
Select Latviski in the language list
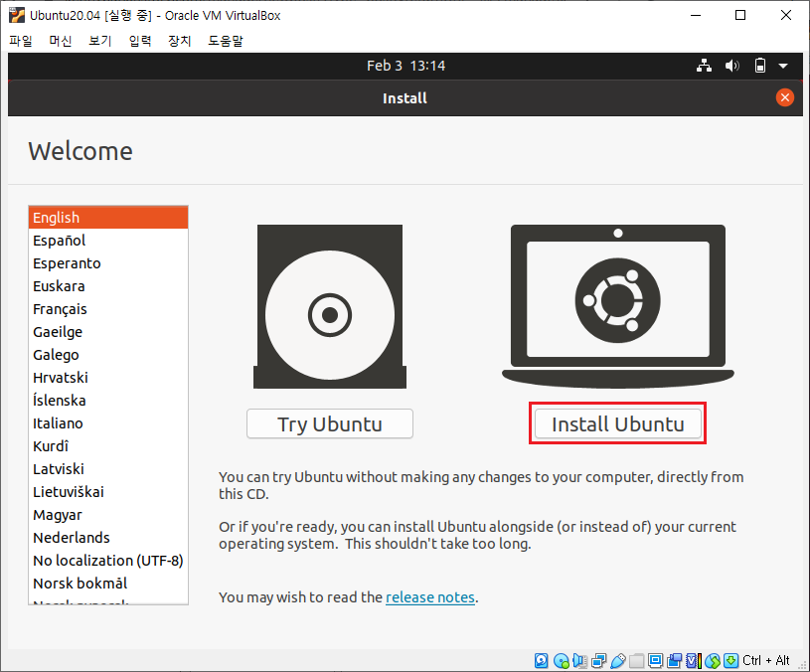click(108, 469)
